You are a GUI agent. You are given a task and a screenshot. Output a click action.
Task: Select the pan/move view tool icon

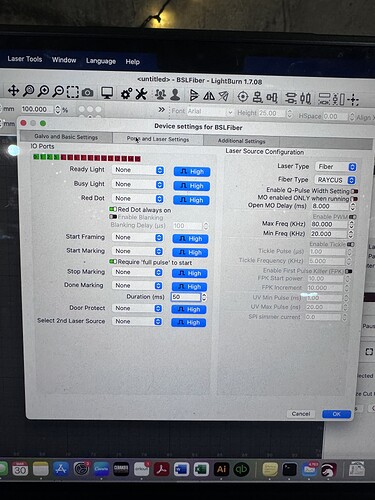13,90
